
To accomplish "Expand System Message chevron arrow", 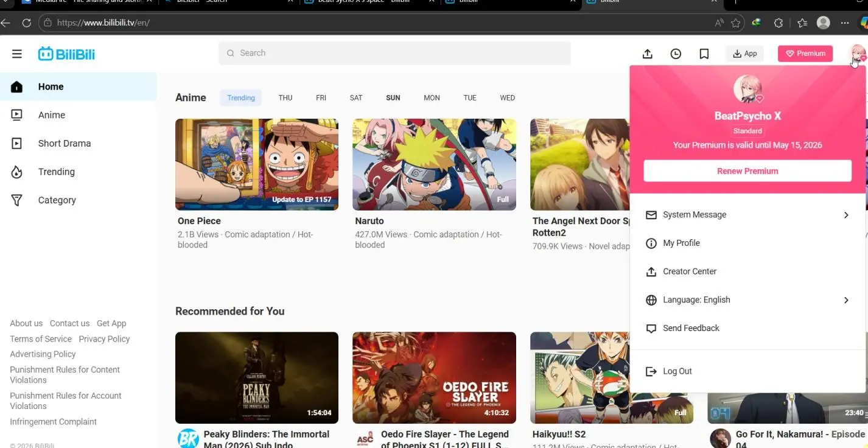I will click(x=846, y=215).
